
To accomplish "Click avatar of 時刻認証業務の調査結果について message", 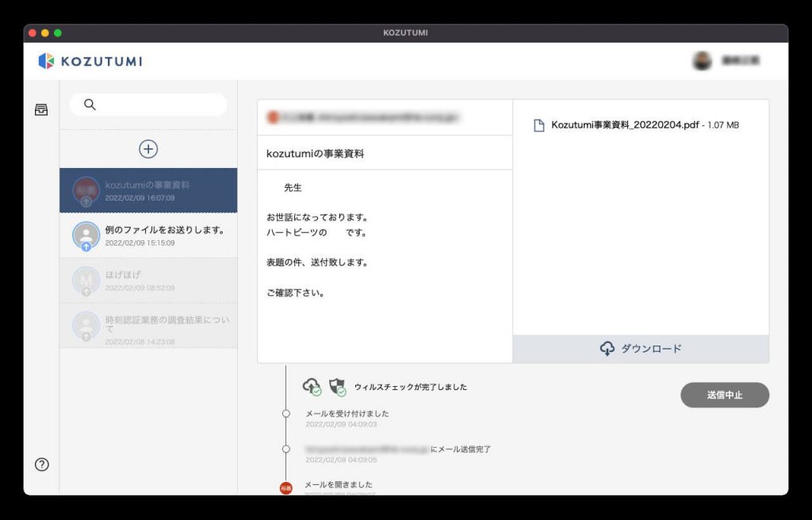I will [86, 326].
